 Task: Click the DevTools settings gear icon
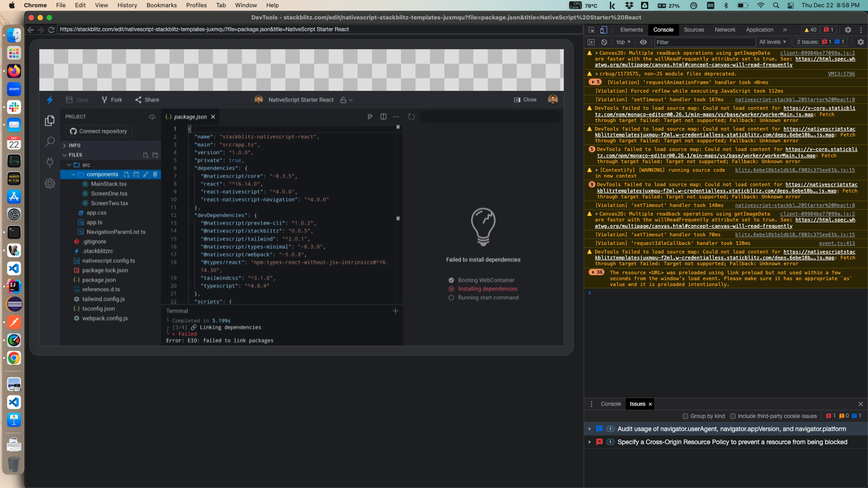pos(848,30)
